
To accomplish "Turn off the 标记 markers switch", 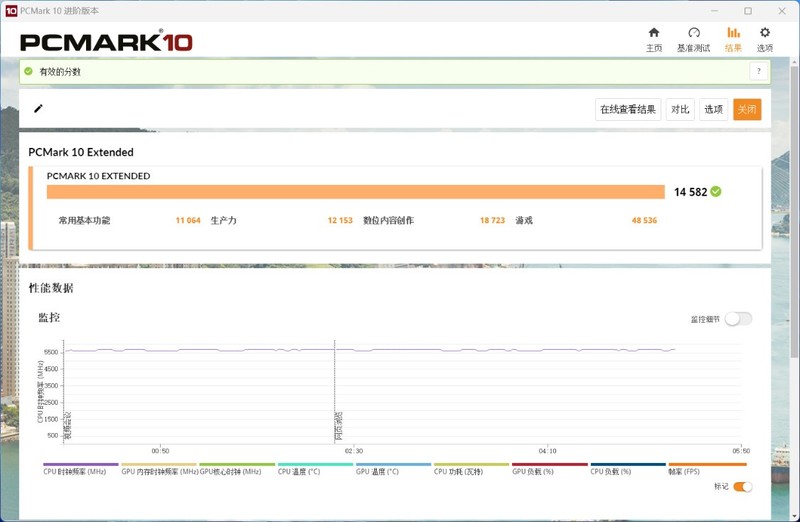I will click(742, 486).
